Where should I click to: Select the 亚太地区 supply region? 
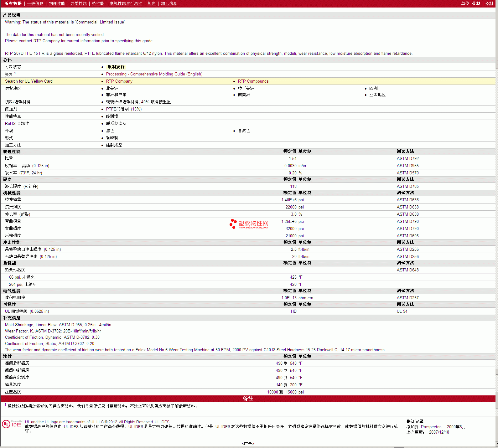tap(377, 95)
